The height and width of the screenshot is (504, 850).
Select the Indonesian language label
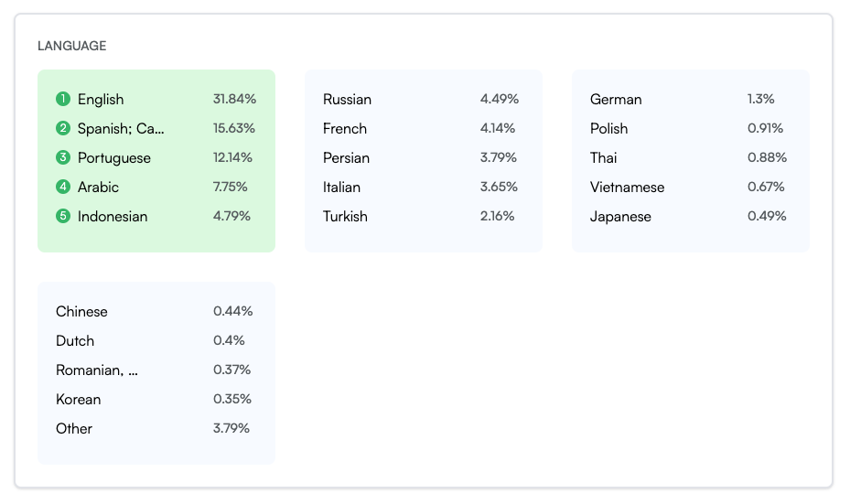coord(113,216)
